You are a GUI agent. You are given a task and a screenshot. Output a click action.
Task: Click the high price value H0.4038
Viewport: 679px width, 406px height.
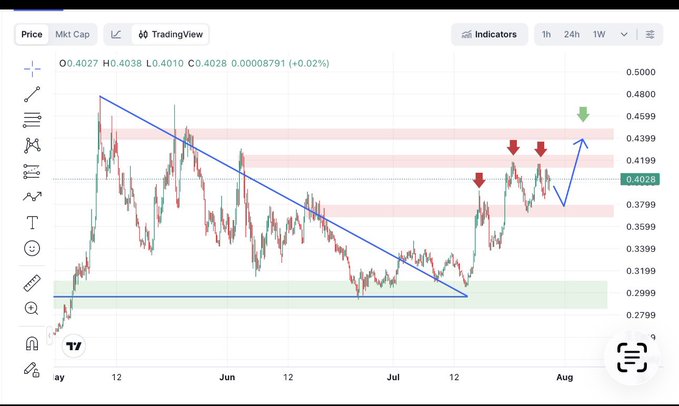(122, 63)
